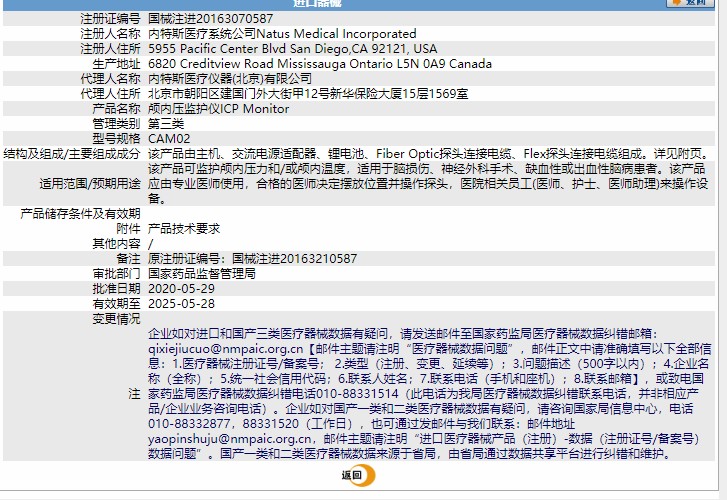This screenshot has height=500, width=727.
Task: Click product name 颅内压监护仪ICP Monitor
Action: pyautogui.click(x=218, y=109)
